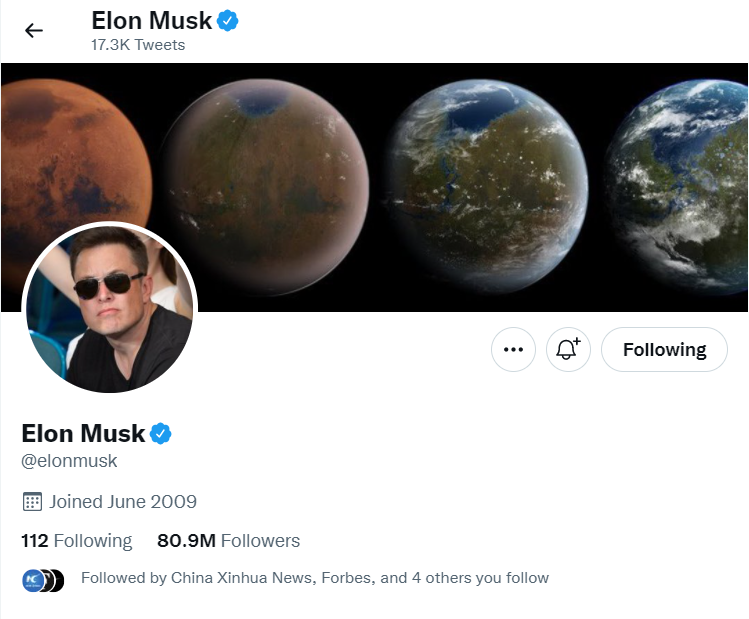Viewport: 749px width, 619px height.
Task: Open the 112 Following list
Action: click(77, 541)
